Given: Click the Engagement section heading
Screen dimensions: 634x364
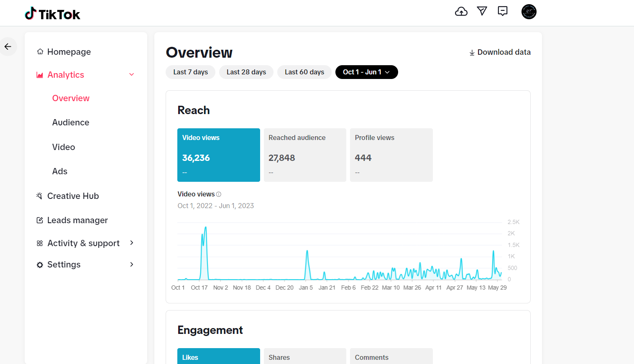Looking at the screenshot, I should pos(210,330).
